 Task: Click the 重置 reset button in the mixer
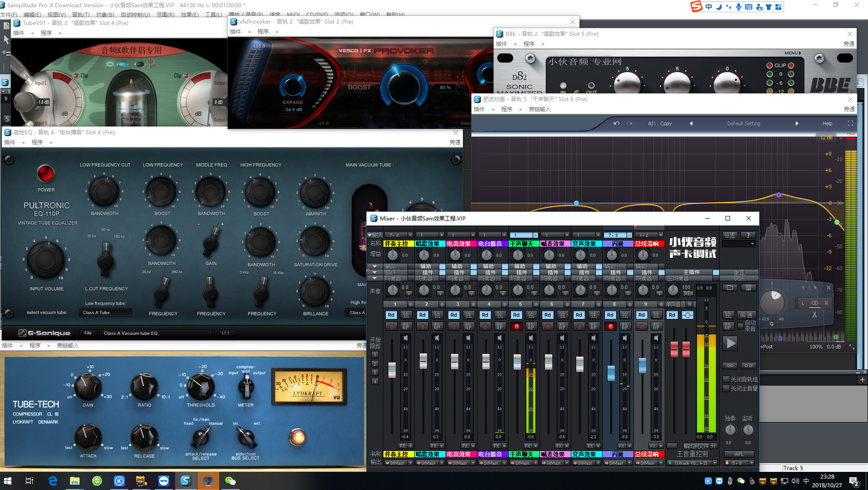tap(739, 272)
